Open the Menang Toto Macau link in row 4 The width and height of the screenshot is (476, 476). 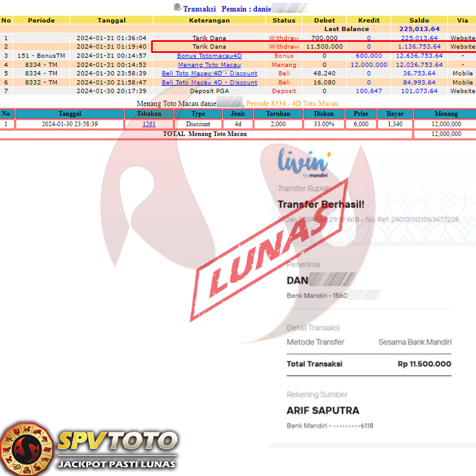click(x=209, y=65)
